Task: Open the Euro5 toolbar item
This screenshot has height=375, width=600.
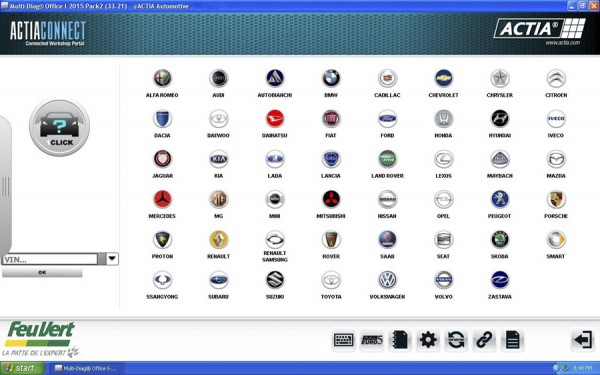Action: (x=372, y=340)
